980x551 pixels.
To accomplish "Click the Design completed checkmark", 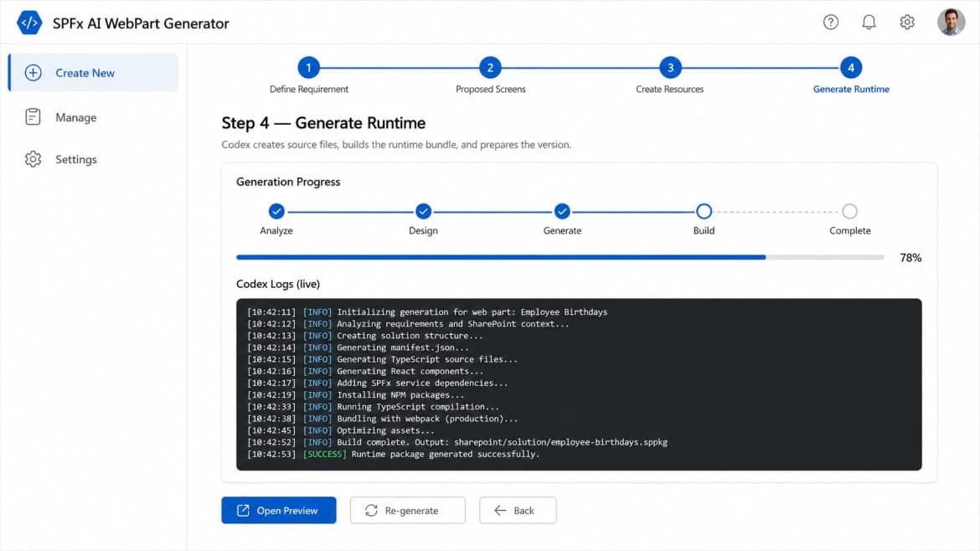I will (423, 211).
